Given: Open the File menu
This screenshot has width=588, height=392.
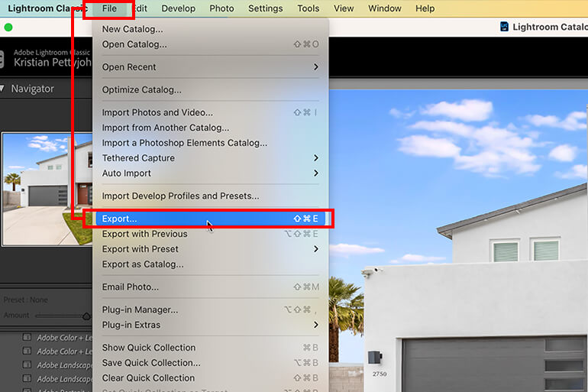Looking at the screenshot, I should coord(109,8).
